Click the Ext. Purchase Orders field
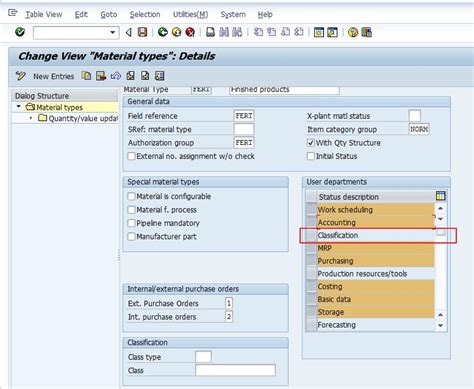474x389 pixels. pos(229,303)
